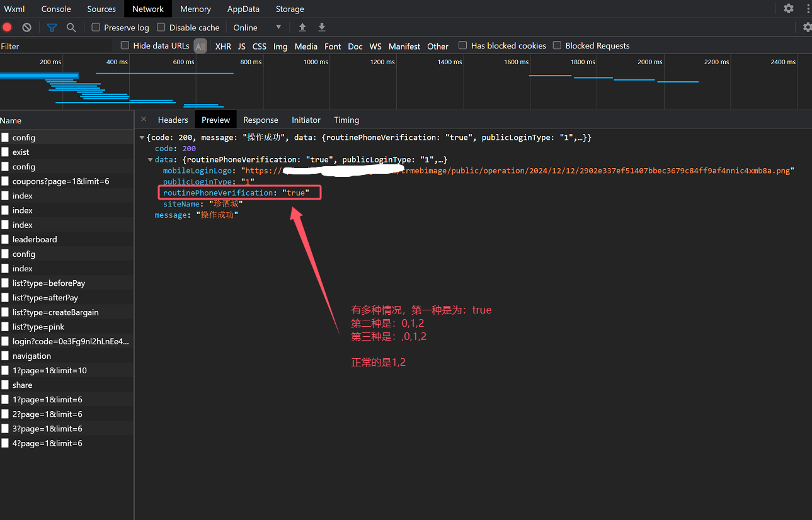
Task: Close the request details panel
Action: pyautogui.click(x=144, y=119)
